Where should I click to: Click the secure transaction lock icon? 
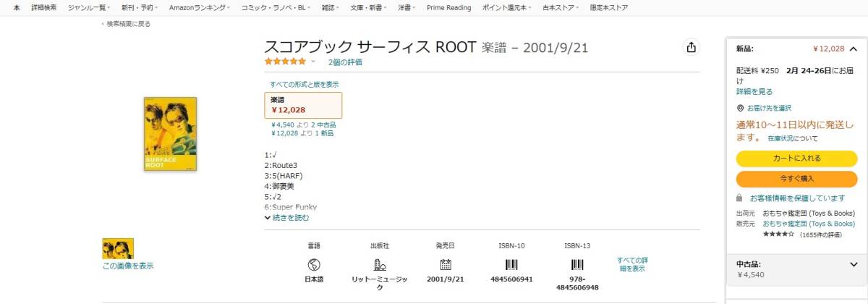739,198
